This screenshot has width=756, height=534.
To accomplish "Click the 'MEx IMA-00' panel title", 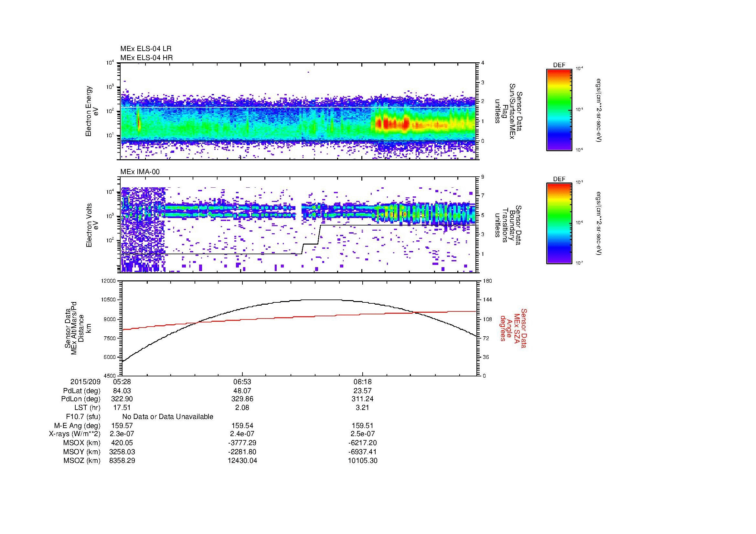I will [x=140, y=172].
